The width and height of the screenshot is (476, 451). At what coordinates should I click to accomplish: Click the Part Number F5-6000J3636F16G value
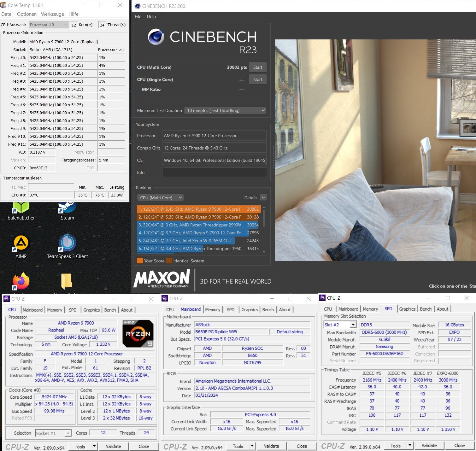(385, 354)
